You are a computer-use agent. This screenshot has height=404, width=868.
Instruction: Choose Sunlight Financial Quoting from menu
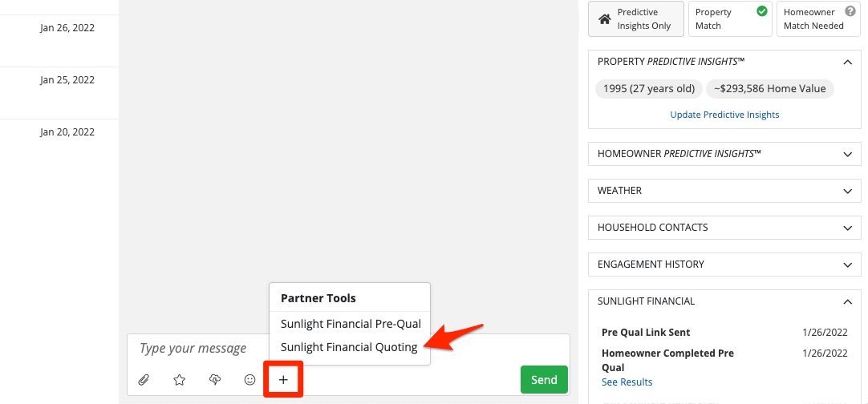[x=349, y=347]
